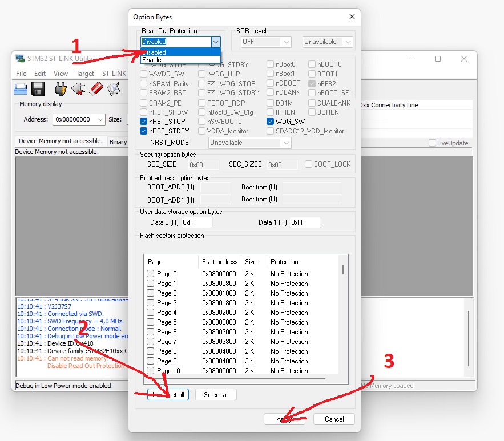
Task: Click the Connect to target plug icon
Action: pos(61,89)
